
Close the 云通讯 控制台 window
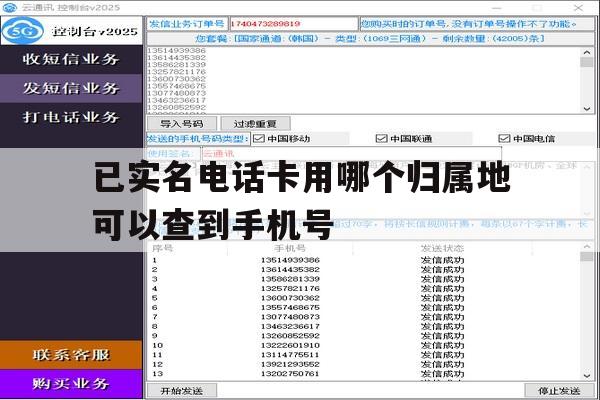tap(578, 8)
